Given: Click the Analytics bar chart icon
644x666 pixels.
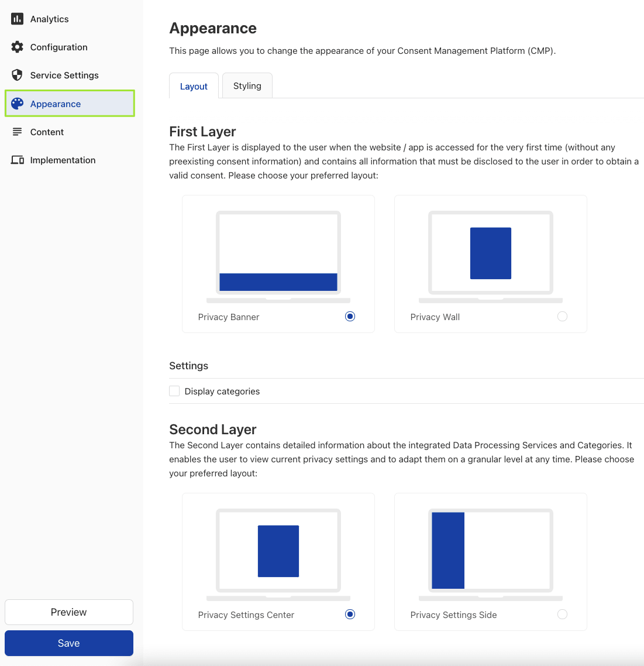Looking at the screenshot, I should [x=18, y=19].
